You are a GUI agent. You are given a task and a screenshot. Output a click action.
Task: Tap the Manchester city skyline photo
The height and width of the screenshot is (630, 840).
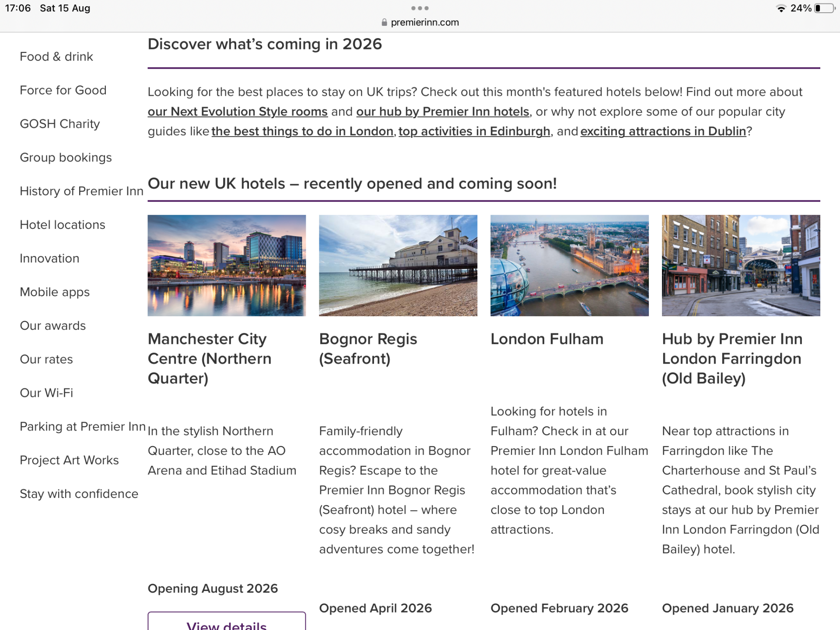[x=227, y=266]
